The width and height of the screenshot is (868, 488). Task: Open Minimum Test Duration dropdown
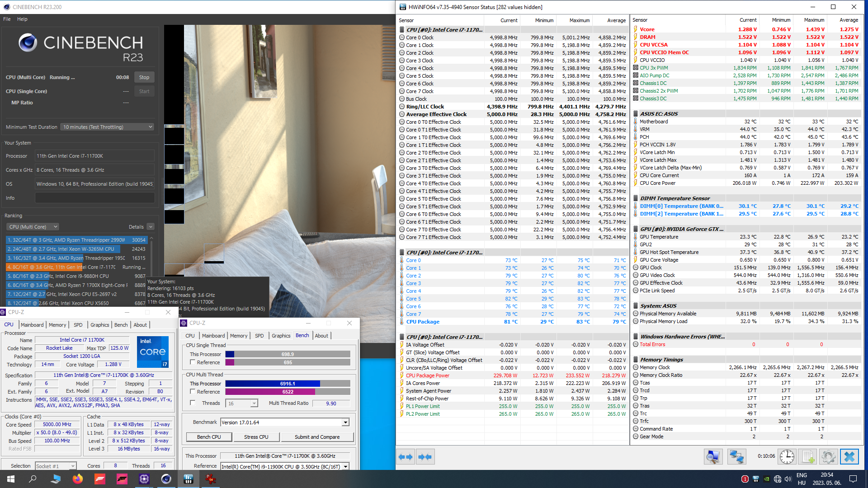pyautogui.click(x=108, y=127)
